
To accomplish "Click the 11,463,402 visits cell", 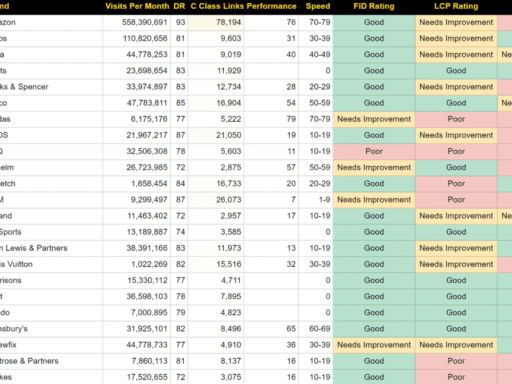I will (137, 216).
